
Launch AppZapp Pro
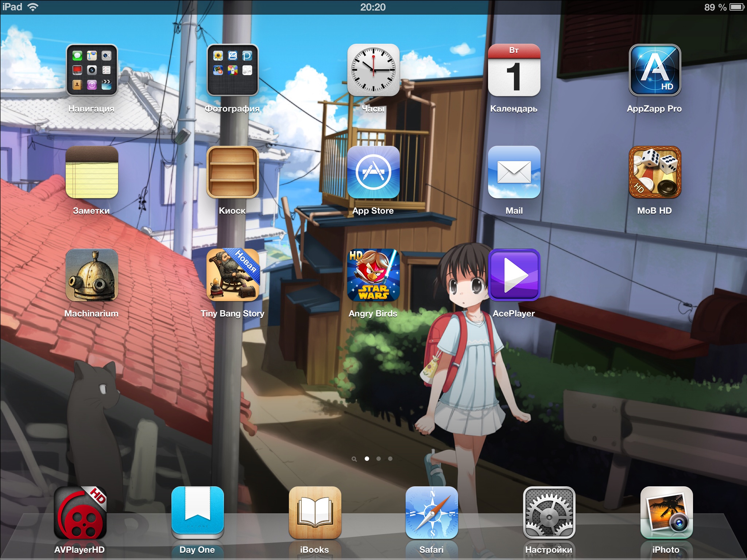pos(655,70)
